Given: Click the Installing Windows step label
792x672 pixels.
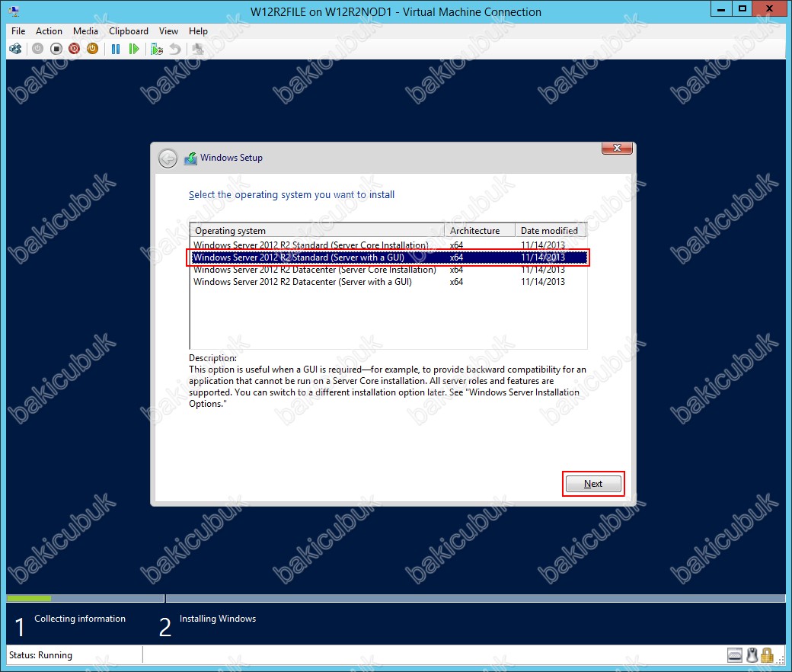Looking at the screenshot, I should [x=218, y=619].
